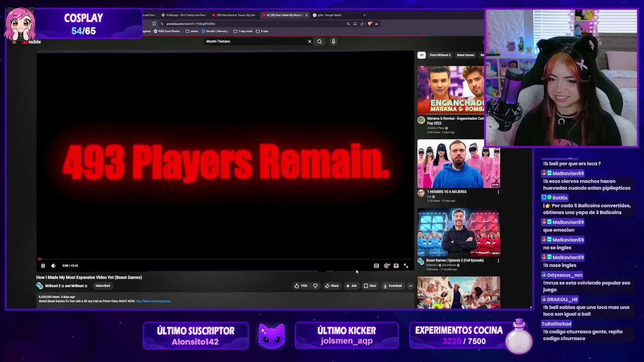The width and height of the screenshot is (644, 362).
Task: Share the Beast Games video
Action: 332,286
